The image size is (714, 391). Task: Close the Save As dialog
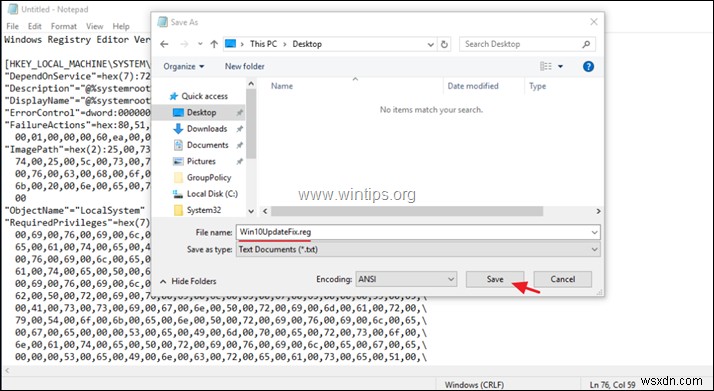click(594, 22)
